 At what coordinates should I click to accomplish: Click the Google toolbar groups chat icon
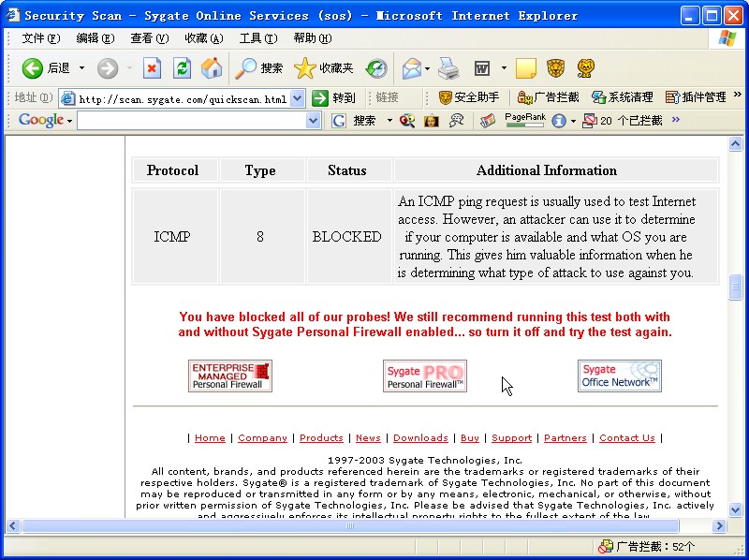tap(457, 121)
